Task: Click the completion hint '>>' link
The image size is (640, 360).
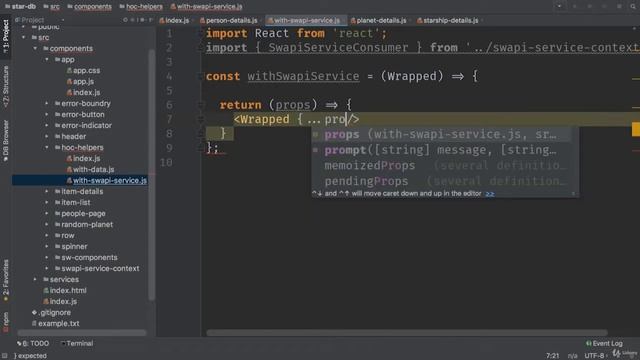Action: [490, 194]
